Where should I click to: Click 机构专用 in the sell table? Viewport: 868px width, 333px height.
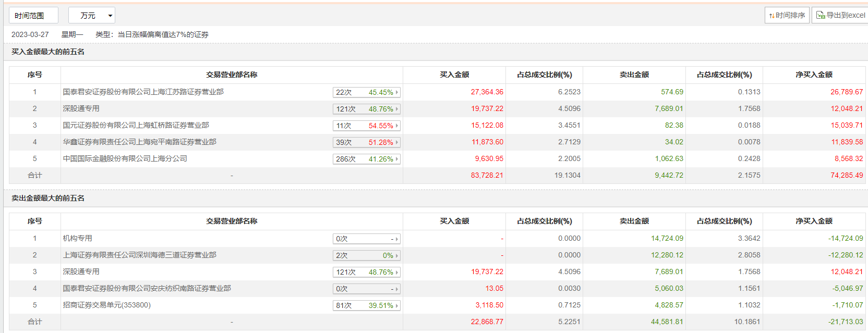(77, 238)
